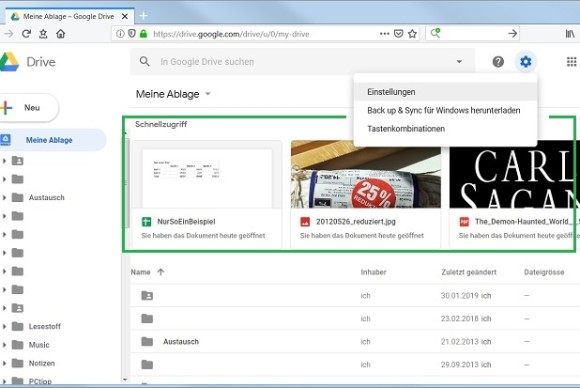Click the go arrow in browser search box

pyautogui.click(x=512, y=34)
